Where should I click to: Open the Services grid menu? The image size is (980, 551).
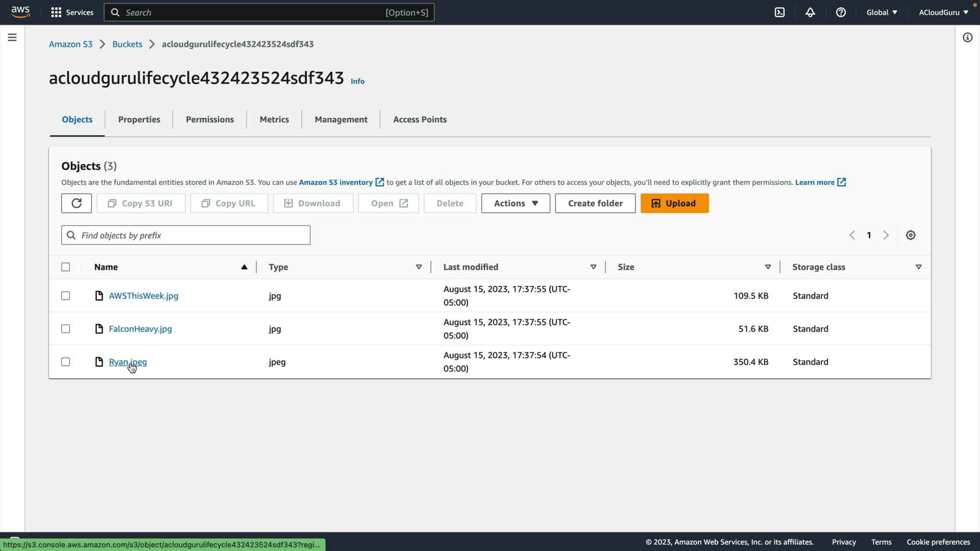coord(72,12)
